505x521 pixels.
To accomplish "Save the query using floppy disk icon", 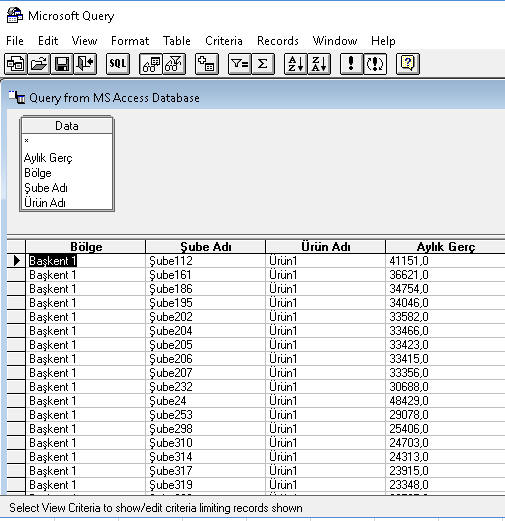I will [62, 64].
